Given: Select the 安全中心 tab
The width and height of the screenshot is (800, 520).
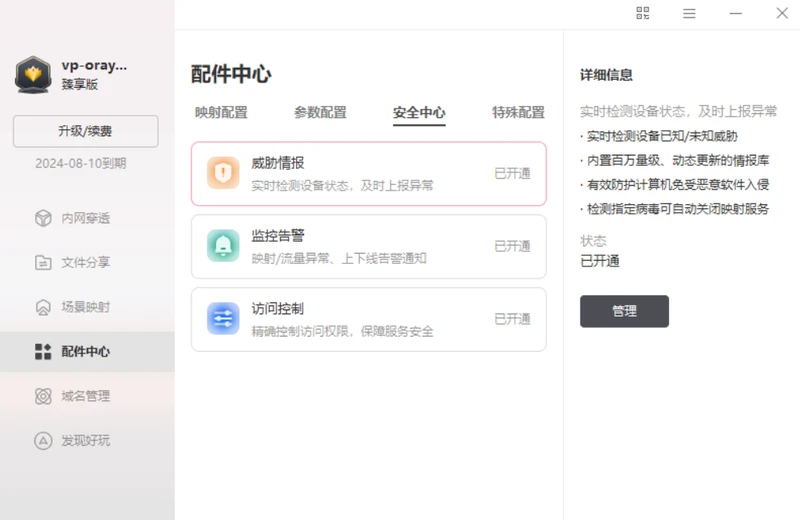Looking at the screenshot, I should (x=419, y=112).
